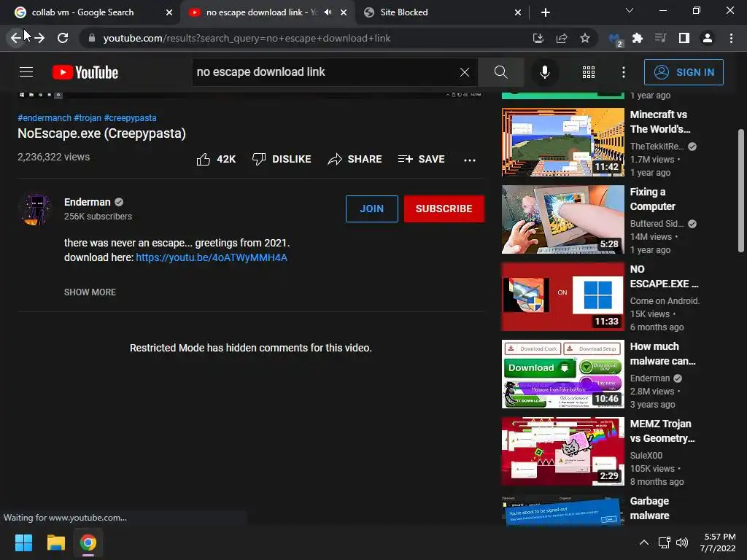
Task: Clear the YouTube search box text
Action: coord(465,72)
